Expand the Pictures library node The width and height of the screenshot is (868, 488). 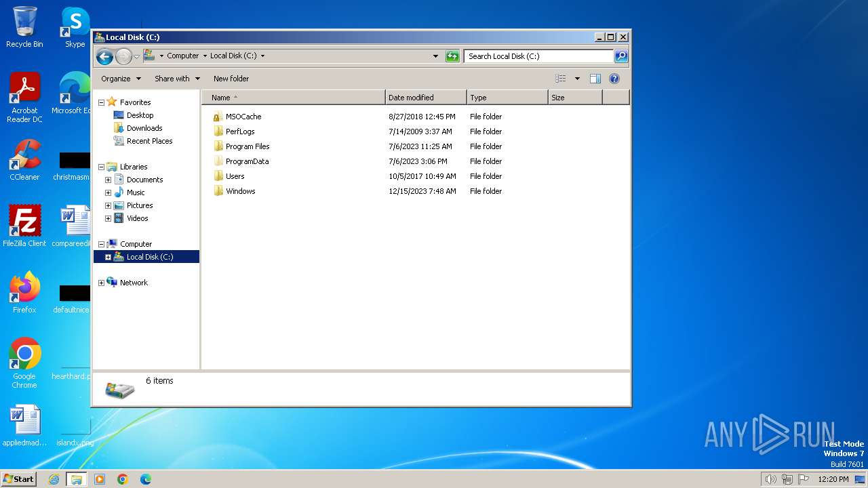point(108,205)
